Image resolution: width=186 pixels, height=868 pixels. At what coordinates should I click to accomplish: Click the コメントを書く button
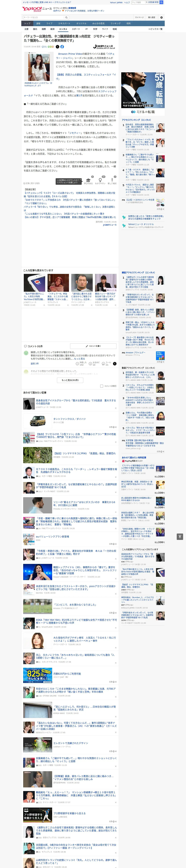(93, 346)
